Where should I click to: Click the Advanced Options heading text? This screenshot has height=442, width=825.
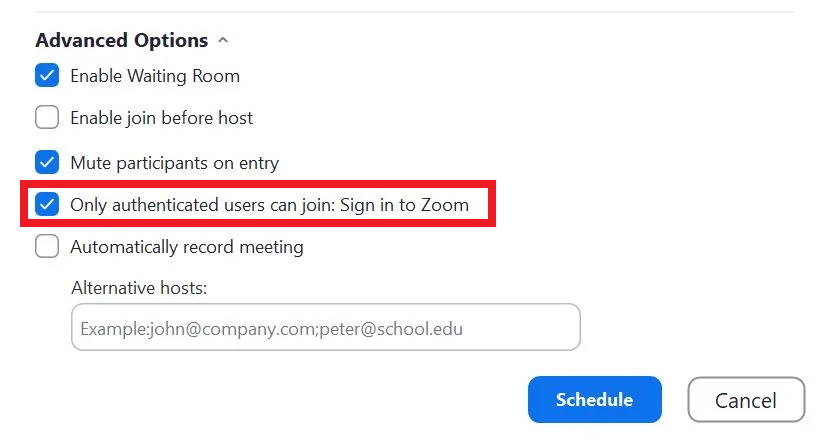(x=121, y=41)
